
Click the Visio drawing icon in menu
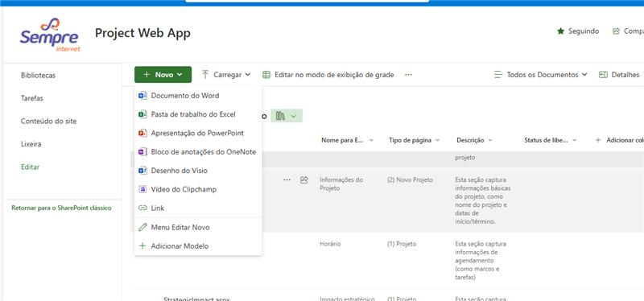point(142,171)
